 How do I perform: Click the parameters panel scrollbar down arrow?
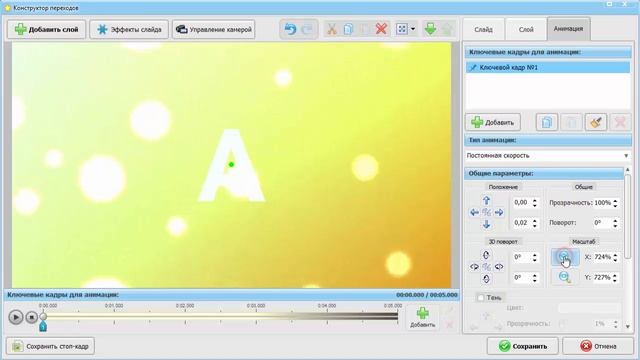coord(628,326)
